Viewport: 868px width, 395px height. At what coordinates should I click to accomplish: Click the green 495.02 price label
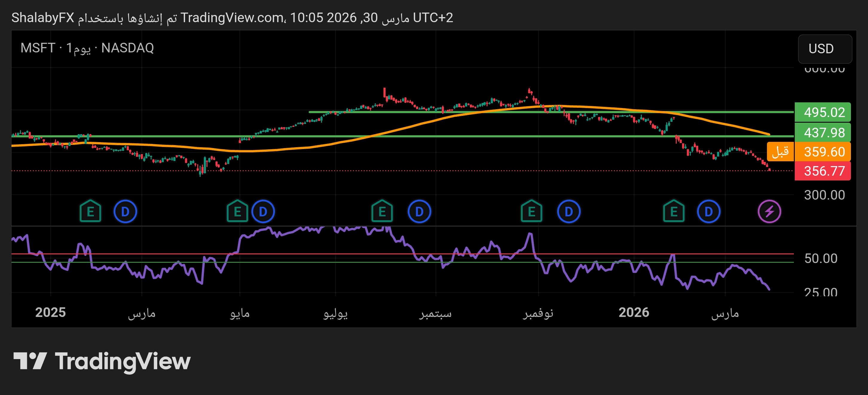tap(823, 112)
